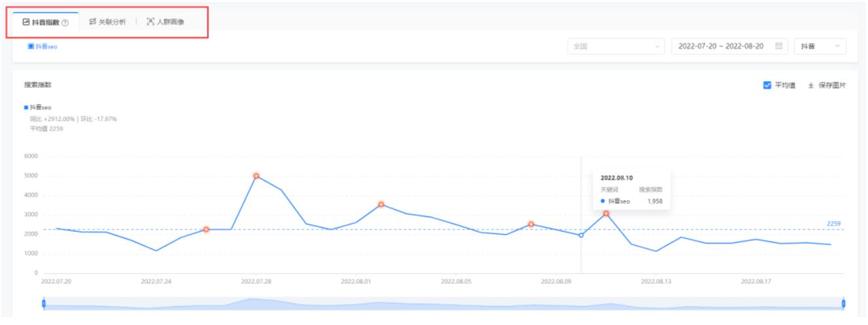
Task: Expand the 全国 region dropdown
Action: 616,46
